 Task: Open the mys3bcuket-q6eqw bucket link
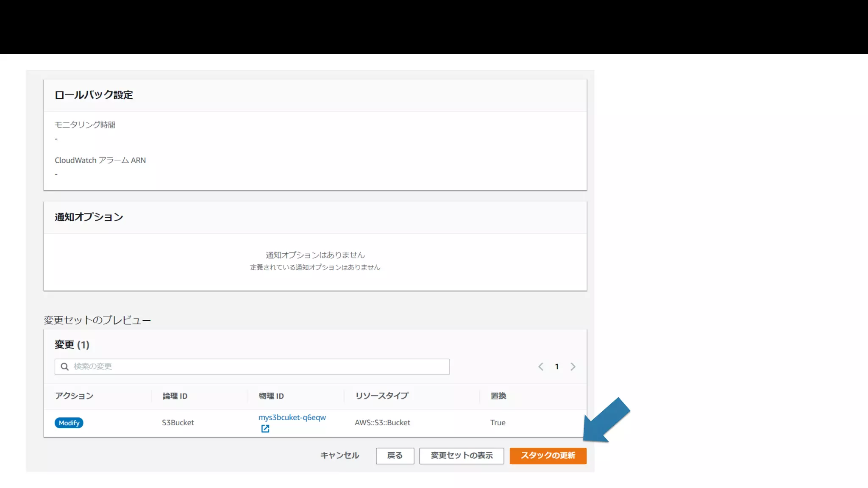(292, 417)
